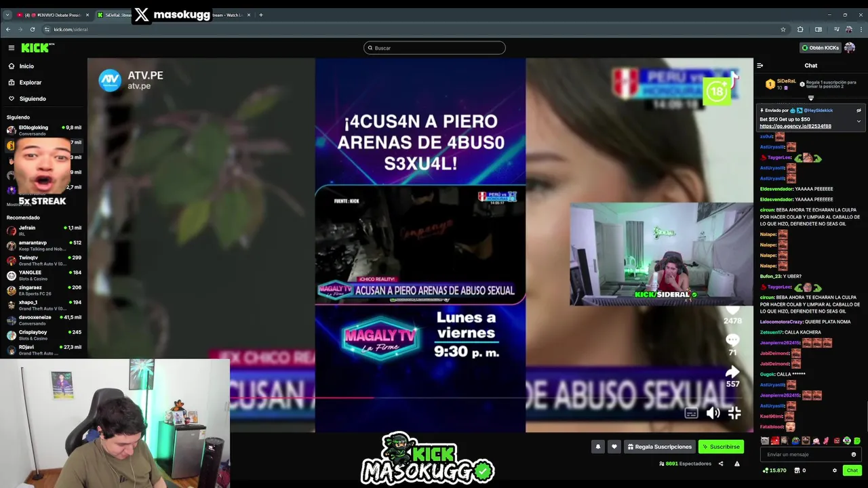
Task: Open the Kick hamburger menu
Action: click(12, 47)
